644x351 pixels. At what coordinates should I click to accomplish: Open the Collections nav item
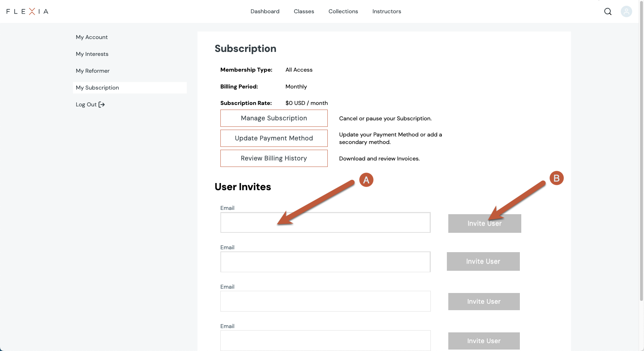[343, 11]
